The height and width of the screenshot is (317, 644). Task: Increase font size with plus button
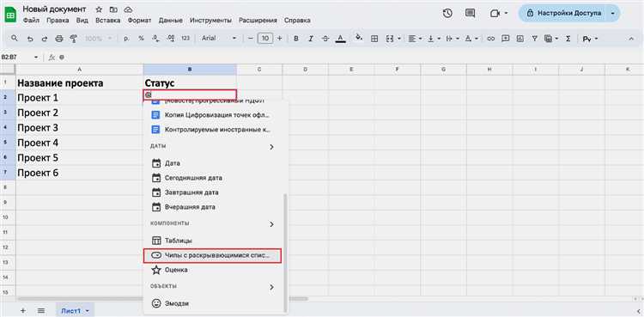click(x=280, y=39)
